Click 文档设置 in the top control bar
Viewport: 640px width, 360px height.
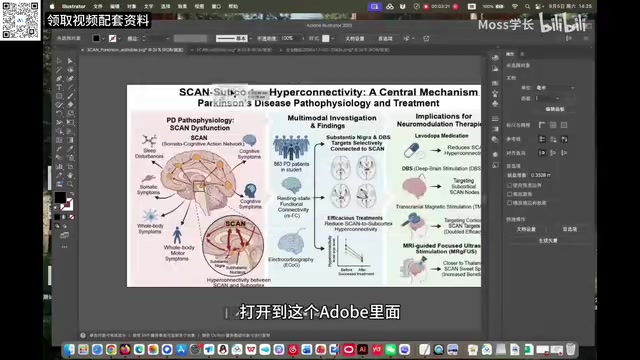[x=355, y=38]
